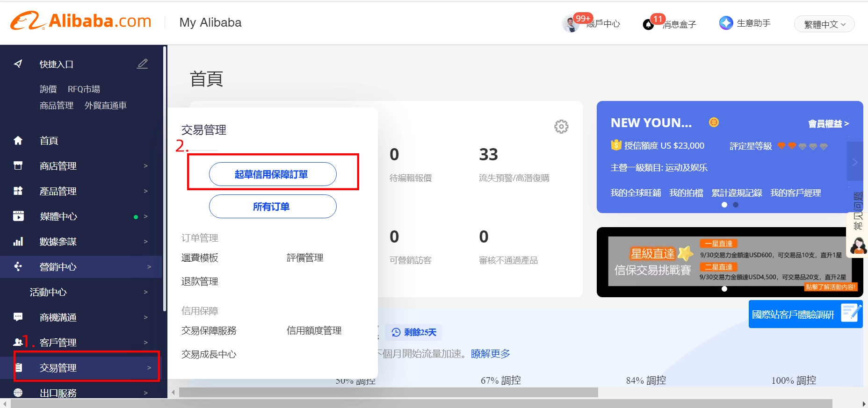Viewport: 868px width, 408px height.
Task: Open RFQ市場 quick entry link
Action: (x=84, y=89)
